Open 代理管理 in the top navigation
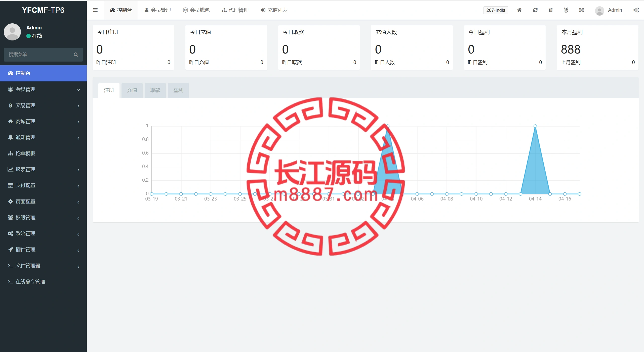The height and width of the screenshot is (352, 644). coord(235,10)
